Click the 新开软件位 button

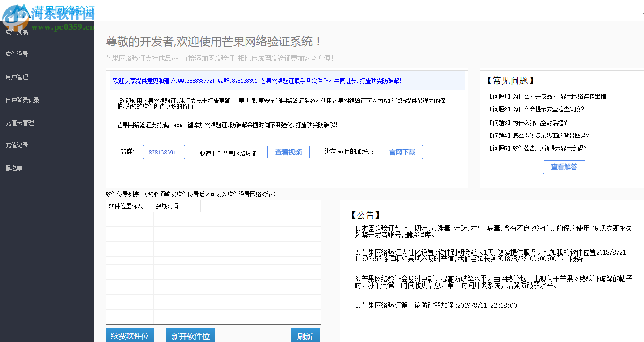click(190, 335)
